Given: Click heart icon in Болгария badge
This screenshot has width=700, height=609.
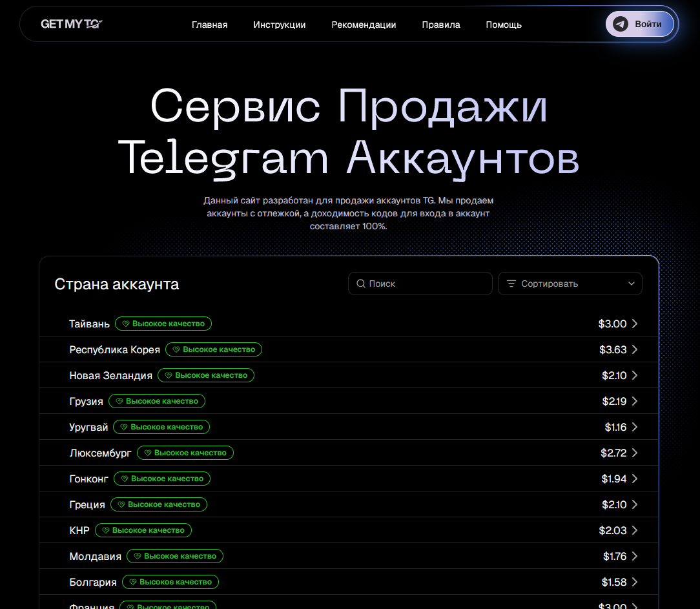Looking at the screenshot, I should pos(133,583).
